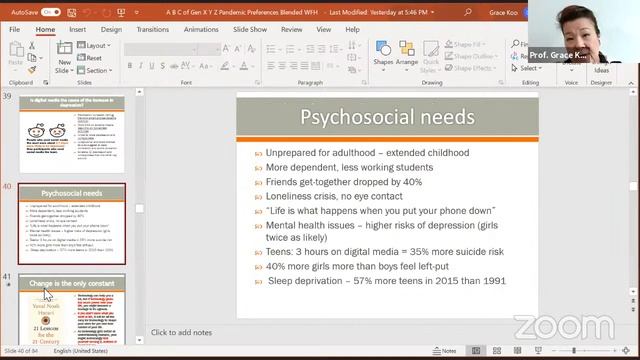The image size is (640, 360).
Task: Switch to the Slide Show tab
Action: pyautogui.click(x=250, y=29)
